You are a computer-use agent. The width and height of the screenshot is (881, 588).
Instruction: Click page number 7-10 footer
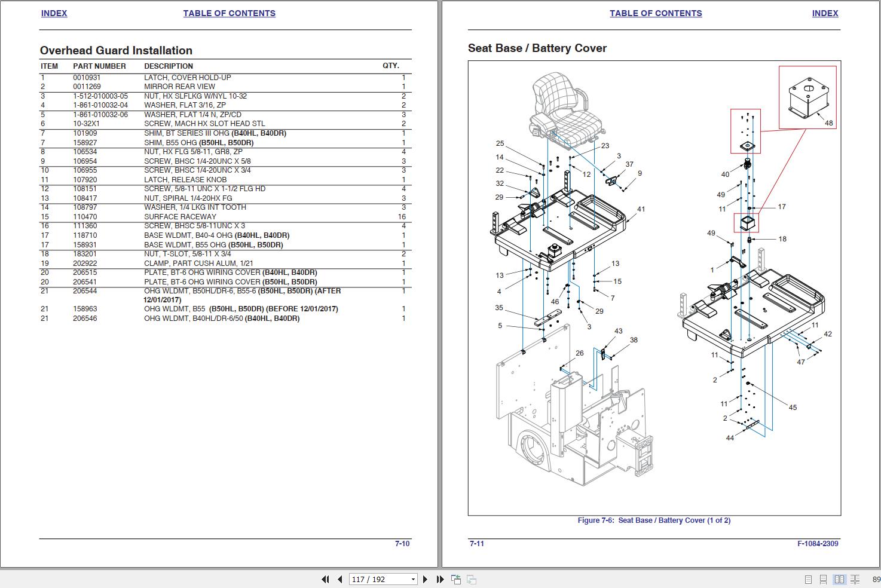coord(402,544)
